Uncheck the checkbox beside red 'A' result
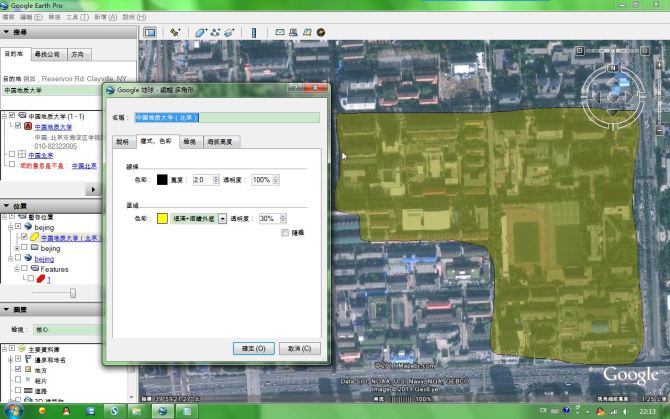670x419 pixels. (x=18, y=126)
